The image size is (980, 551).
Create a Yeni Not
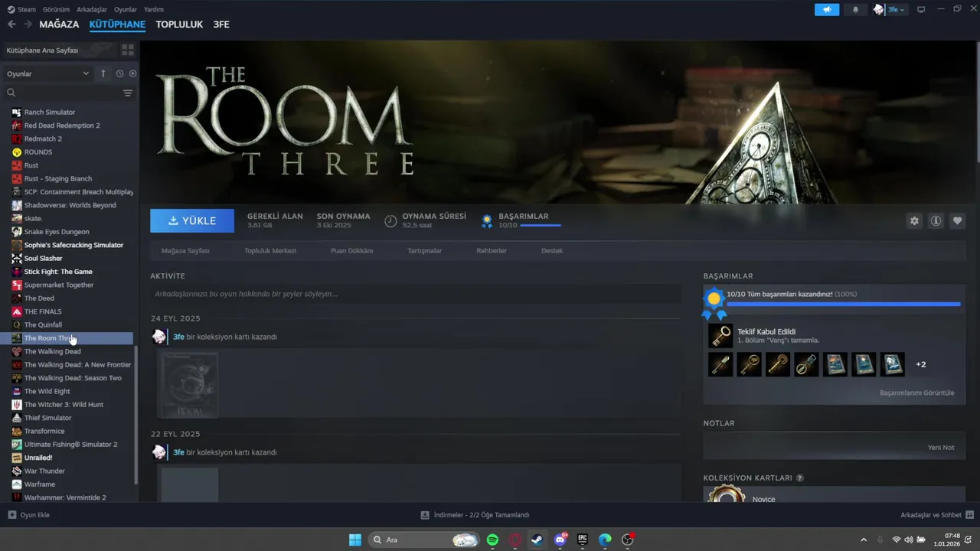941,448
